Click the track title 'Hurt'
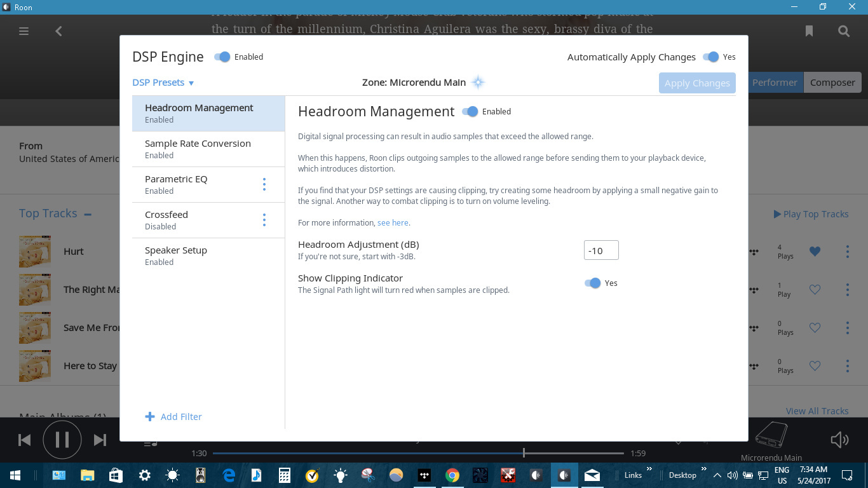 click(74, 252)
